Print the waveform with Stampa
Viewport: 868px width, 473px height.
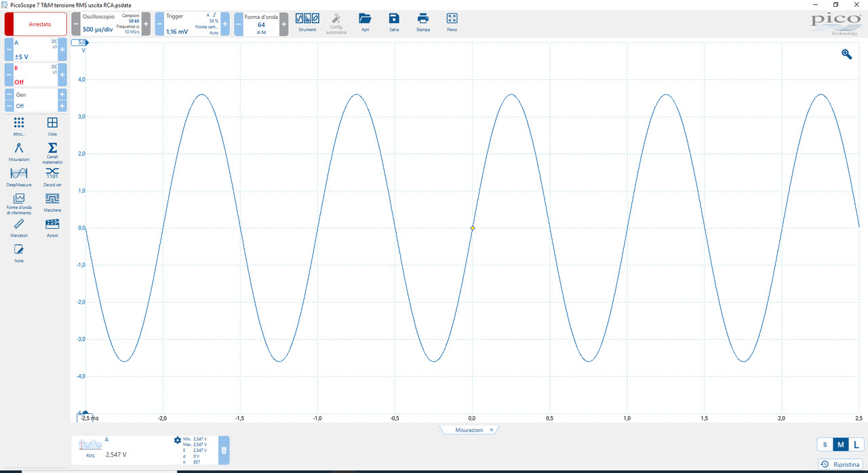(423, 22)
